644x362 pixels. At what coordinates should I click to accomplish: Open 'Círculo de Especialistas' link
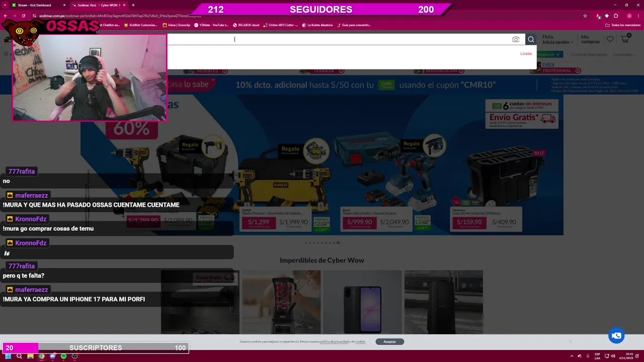[x=589, y=54]
